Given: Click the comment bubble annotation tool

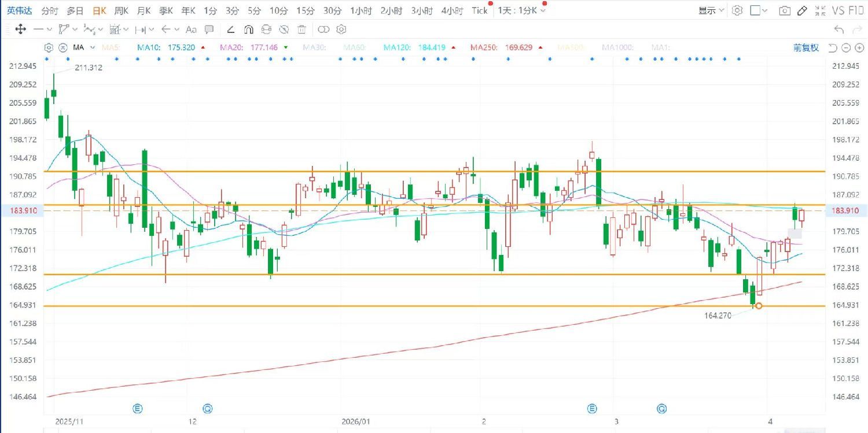Looking at the screenshot, I should tap(209, 29).
